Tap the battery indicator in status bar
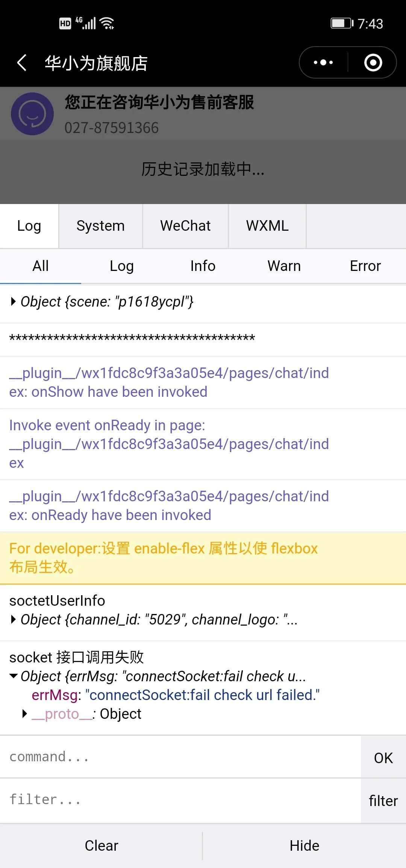Viewport: 406px width, 868px height. (x=342, y=23)
